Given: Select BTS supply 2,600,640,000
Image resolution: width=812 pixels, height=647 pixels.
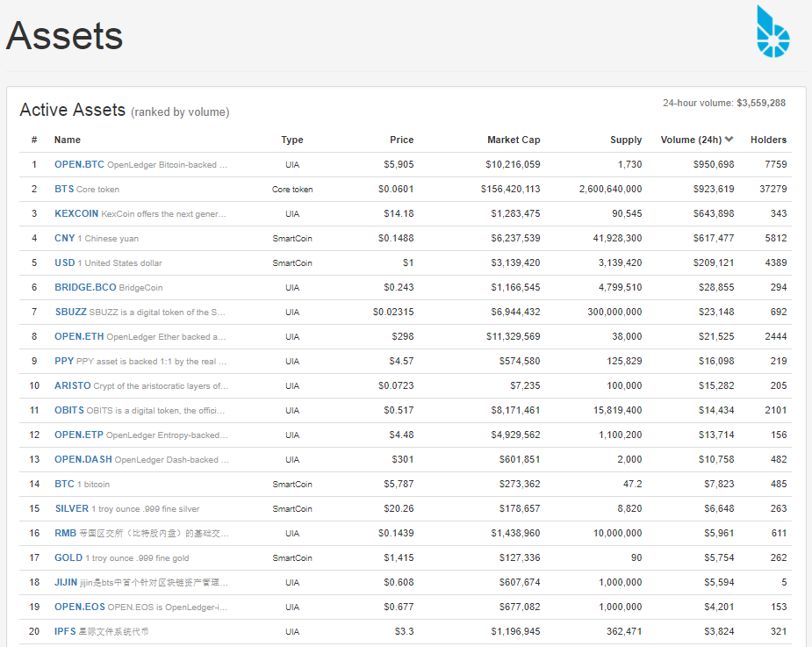Looking at the screenshot, I should tap(610, 189).
